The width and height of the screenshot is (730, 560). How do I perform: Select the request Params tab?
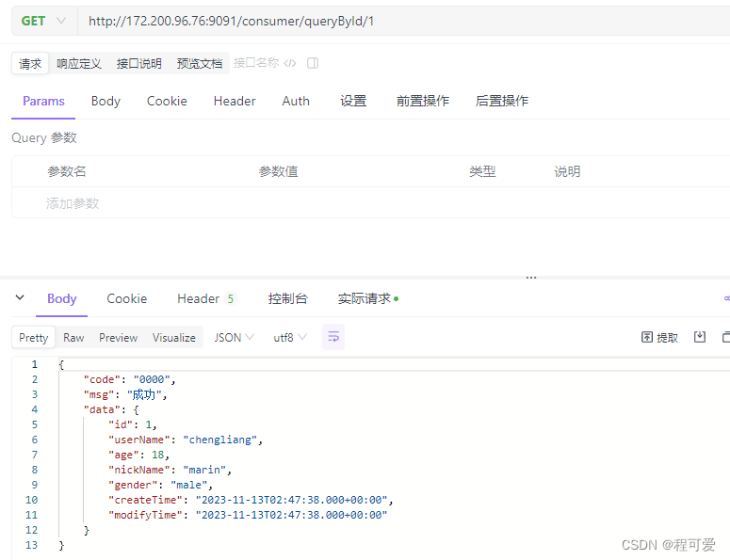tap(43, 101)
